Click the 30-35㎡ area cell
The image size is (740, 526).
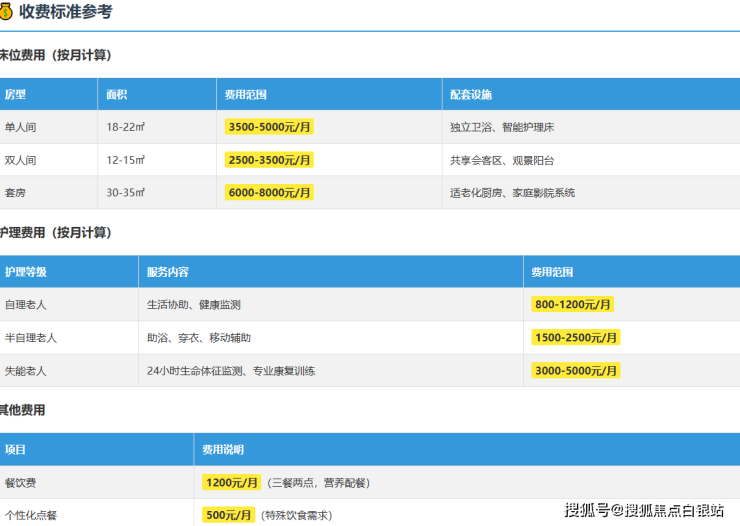126,192
